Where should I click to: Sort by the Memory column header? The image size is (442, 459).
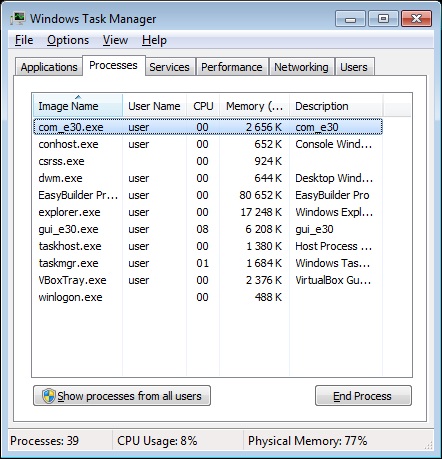click(254, 106)
